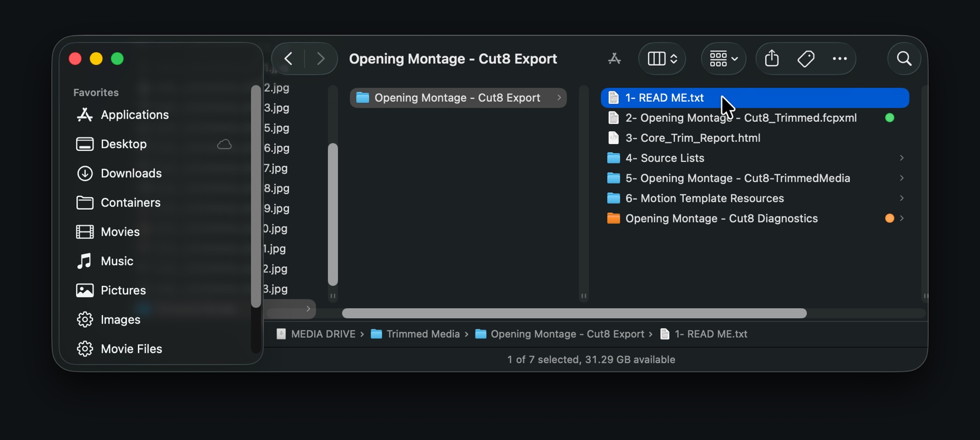
Task: Click Opening Montage - Cut8 Export in path bar
Action: click(560, 334)
